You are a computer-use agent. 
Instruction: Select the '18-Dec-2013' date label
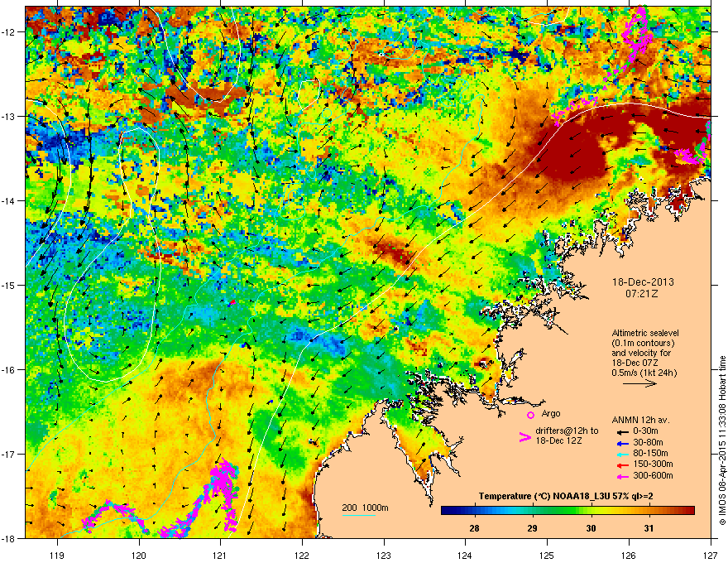click(x=643, y=282)
